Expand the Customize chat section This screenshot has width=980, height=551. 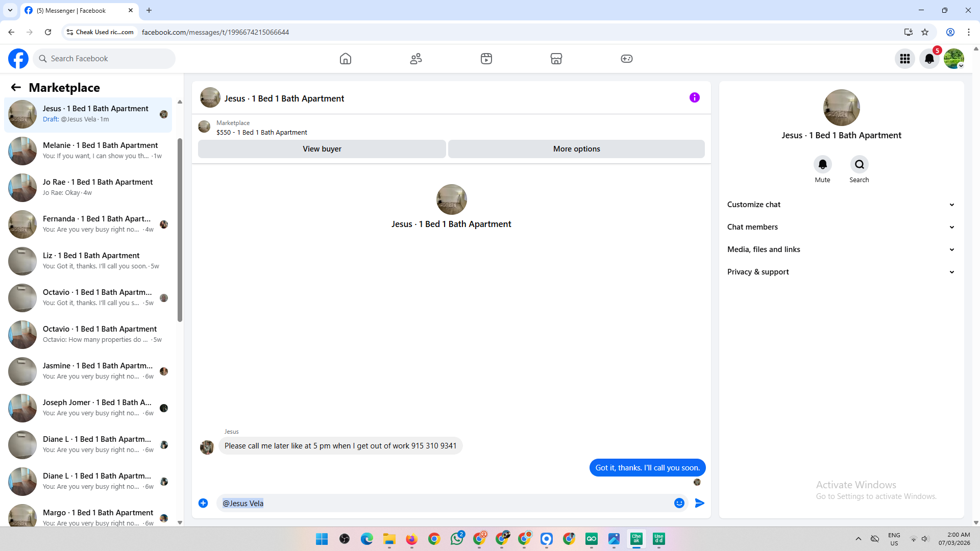pyautogui.click(x=841, y=205)
